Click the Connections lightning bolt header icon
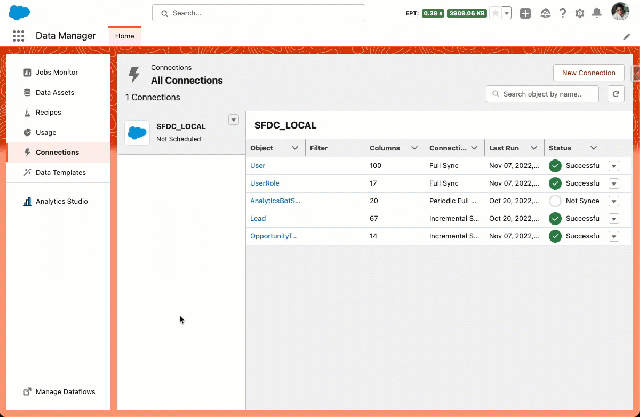 click(x=134, y=74)
